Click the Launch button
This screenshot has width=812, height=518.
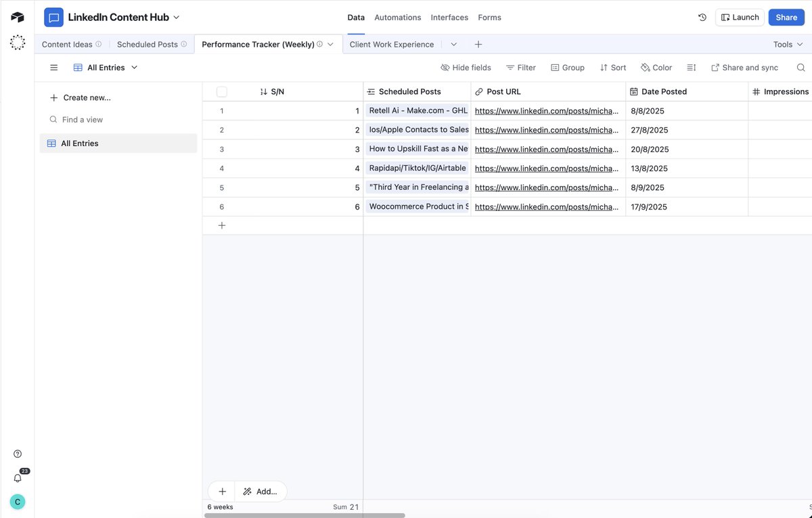(x=740, y=18)
